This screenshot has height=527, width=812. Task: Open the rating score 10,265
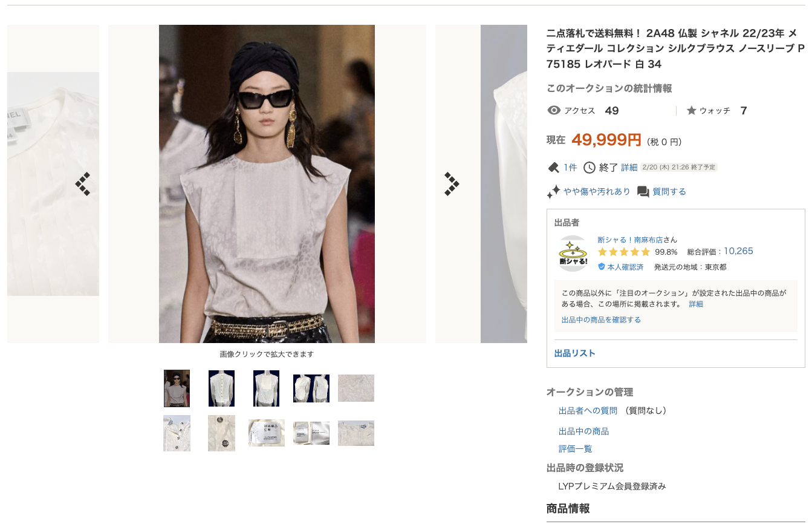click(x=738, y=251)
